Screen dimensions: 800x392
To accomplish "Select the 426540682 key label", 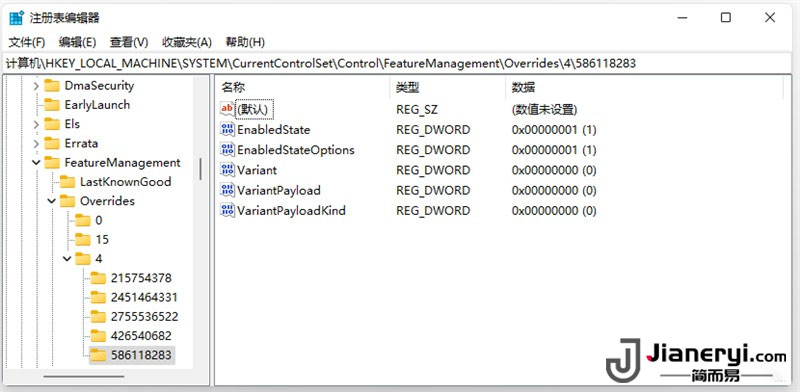I will point(141,336).
